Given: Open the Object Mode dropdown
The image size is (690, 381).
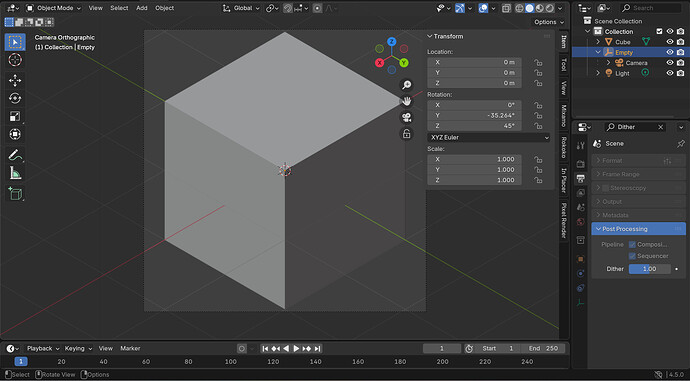Looking at the screenshot, I should (53, 8).
